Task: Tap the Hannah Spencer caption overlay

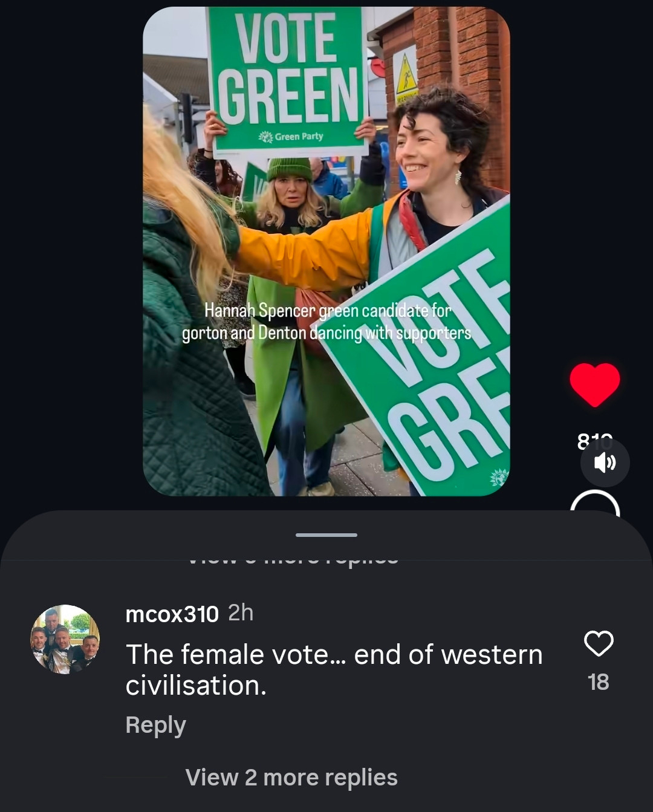Action: click(326, 322)
